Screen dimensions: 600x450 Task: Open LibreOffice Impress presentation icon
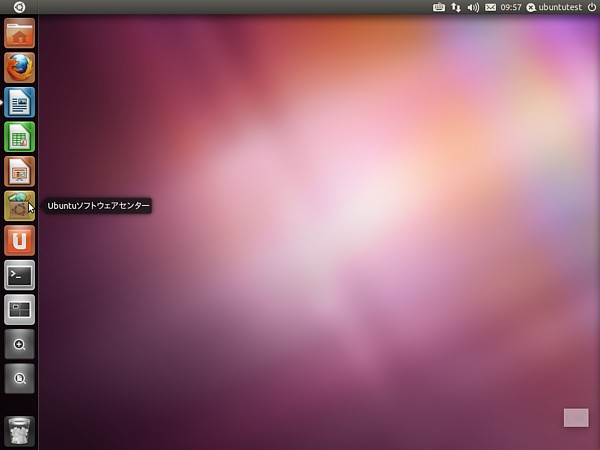point(20,171)
